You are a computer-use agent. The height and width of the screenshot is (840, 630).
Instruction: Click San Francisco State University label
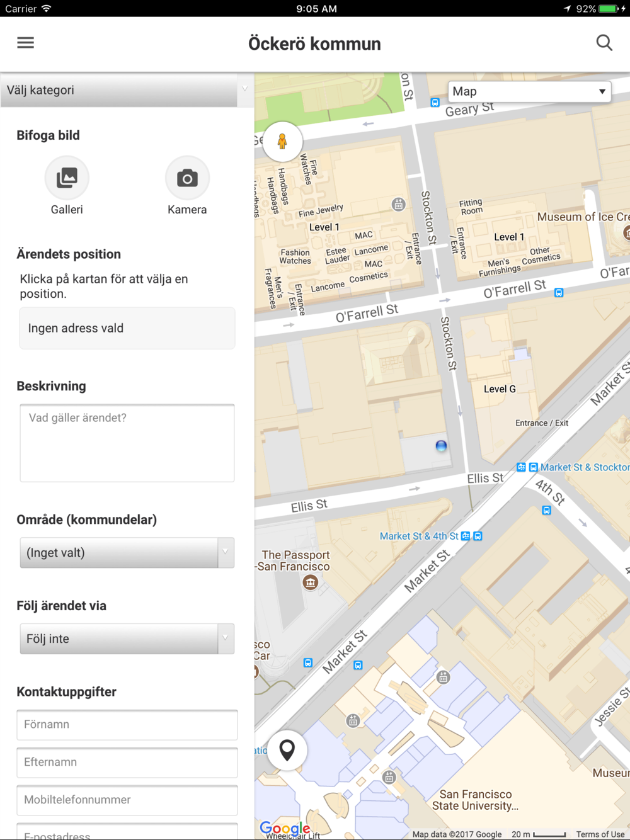(476, 800)
